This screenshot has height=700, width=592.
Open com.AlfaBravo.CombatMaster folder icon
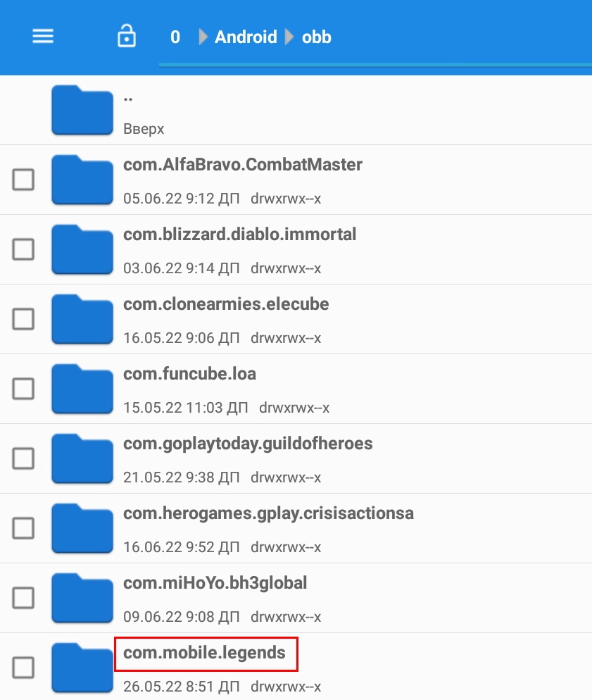click(82, 180)
